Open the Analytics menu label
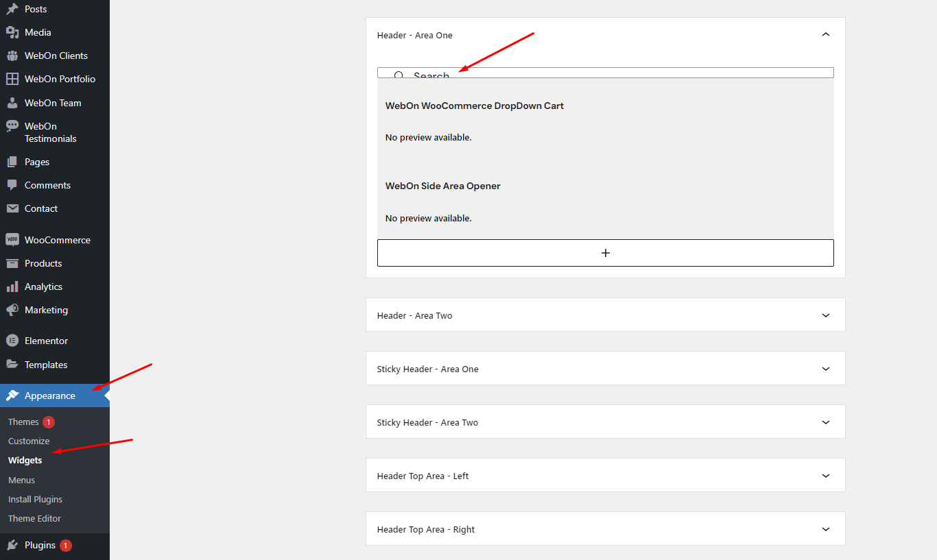937x560 pixels. [x=43, y=287]
